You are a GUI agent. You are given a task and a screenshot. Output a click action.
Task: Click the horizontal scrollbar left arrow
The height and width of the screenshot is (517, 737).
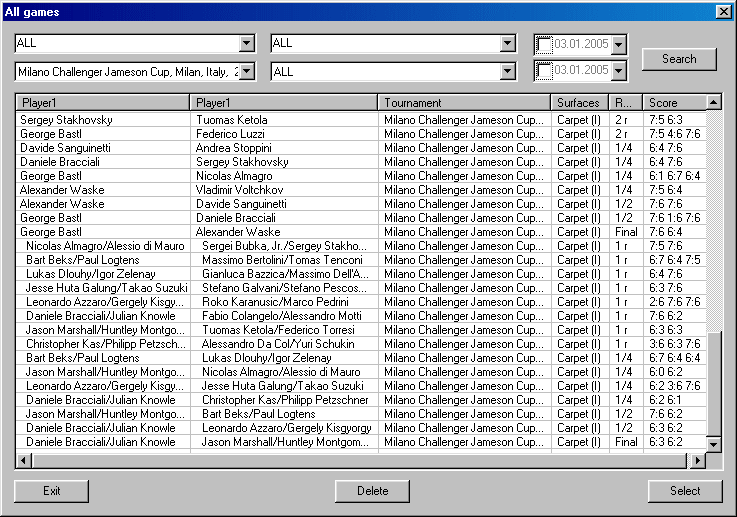point(24,461)
